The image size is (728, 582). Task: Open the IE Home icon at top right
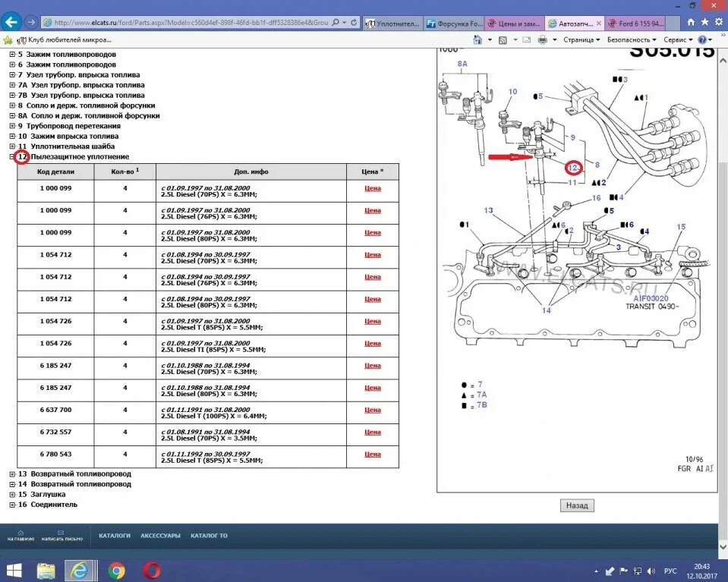pyautogui.click(x=691, y=22)
